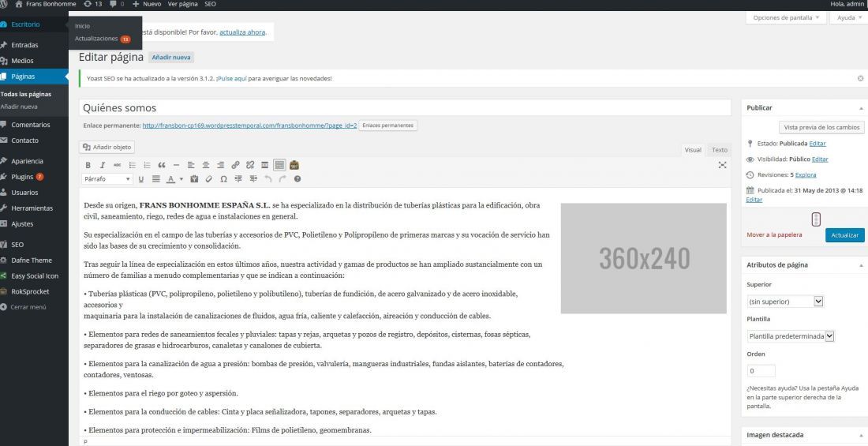The width and height of the screenshot is (868, 446).
Task: Select Actualizaciones in the Escritorio submenu
Action: click(x=96, y=39)
